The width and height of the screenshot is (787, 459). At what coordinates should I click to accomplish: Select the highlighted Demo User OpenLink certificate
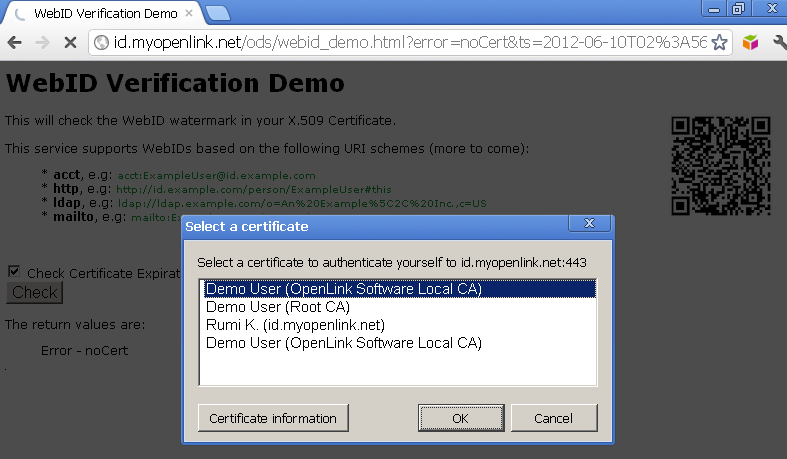(x=343, y=289)
